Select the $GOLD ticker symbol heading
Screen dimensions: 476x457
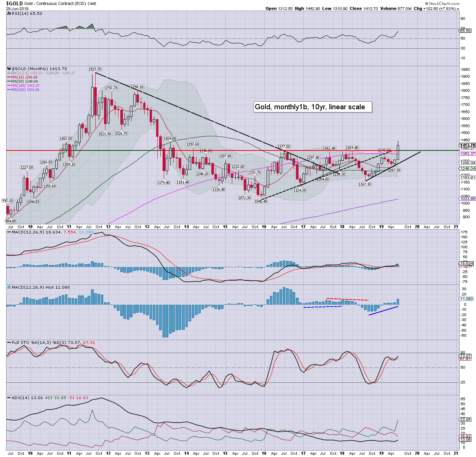(x=14, y=3)
